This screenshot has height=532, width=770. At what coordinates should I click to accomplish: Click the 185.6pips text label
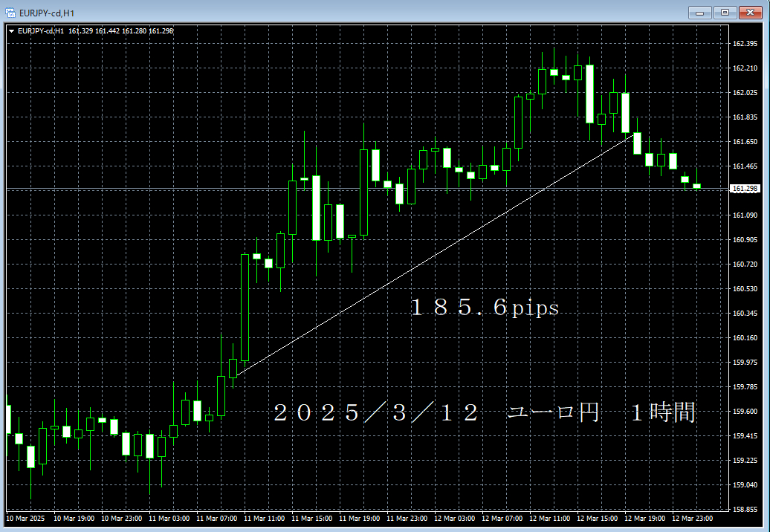coord(485,308)
